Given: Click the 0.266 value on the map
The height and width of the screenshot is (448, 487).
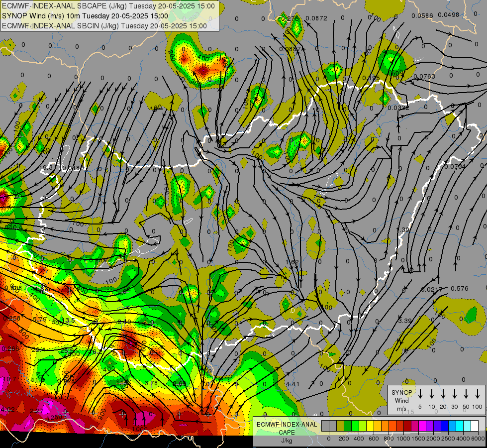Looking at the screenshot, I should click(10, 349).
